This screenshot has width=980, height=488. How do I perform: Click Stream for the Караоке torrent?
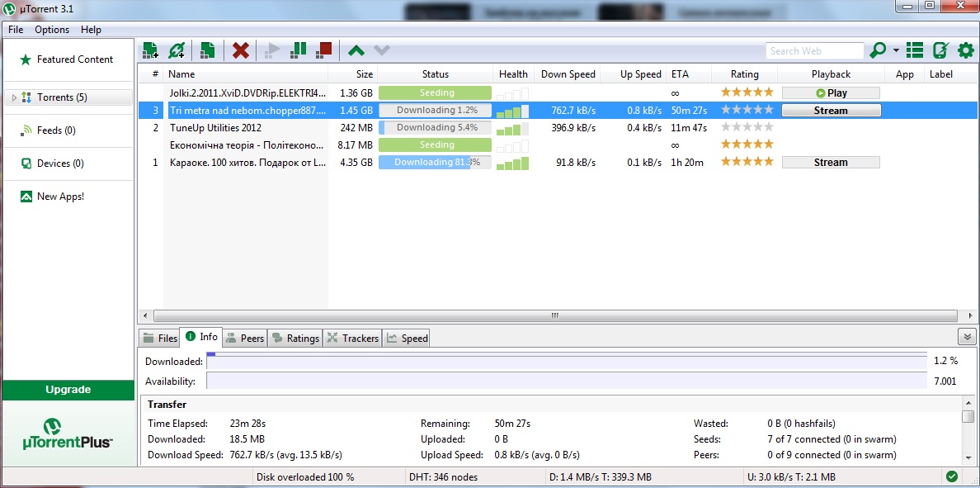pos(831,163)
